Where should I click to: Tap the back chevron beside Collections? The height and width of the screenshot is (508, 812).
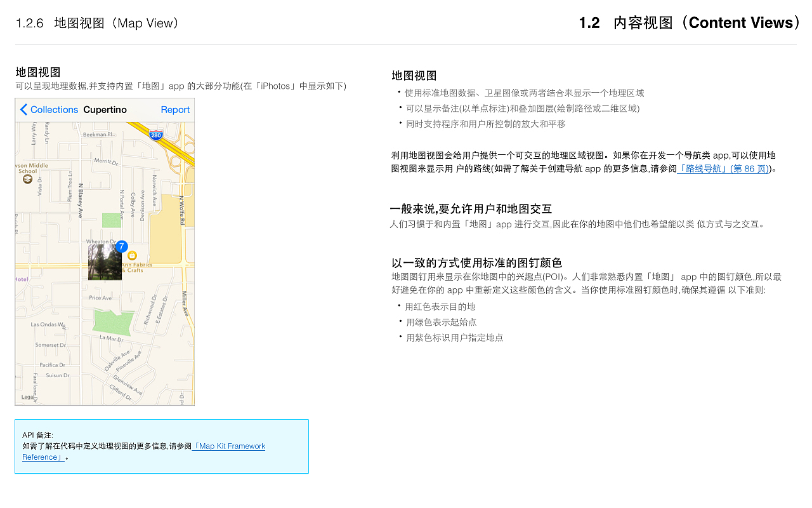(x=23, y=109)
